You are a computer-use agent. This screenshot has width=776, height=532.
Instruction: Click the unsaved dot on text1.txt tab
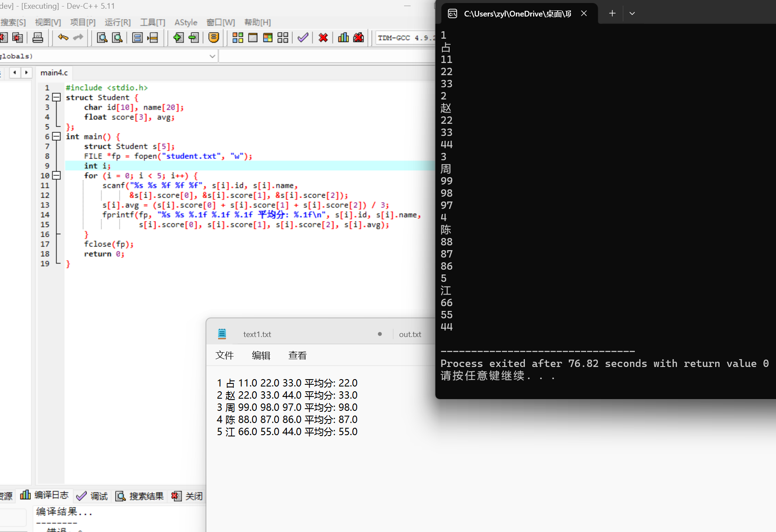click(x=380, y=334)
